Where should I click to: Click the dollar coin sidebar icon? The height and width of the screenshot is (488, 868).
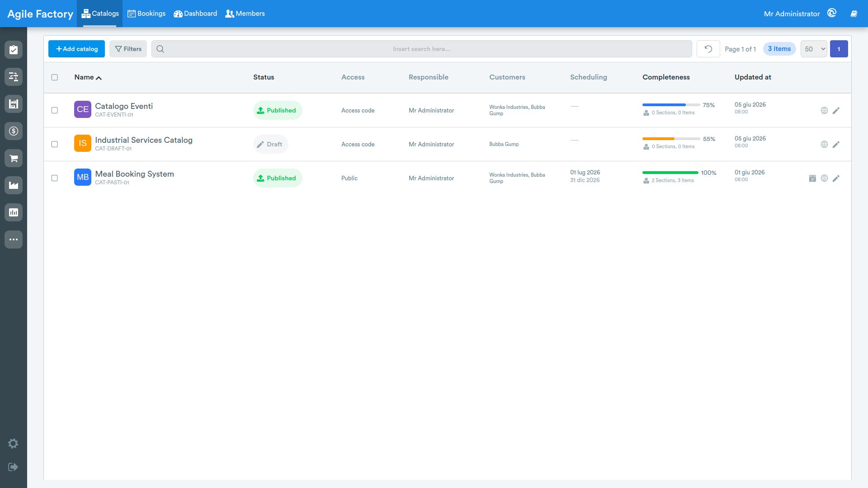14,131
